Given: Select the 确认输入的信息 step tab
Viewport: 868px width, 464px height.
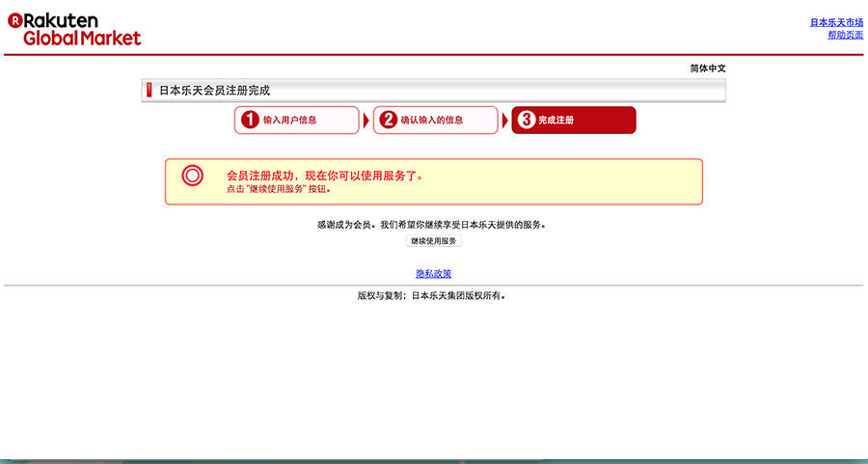Looking at the screenshot, I should tap(435, 121).
